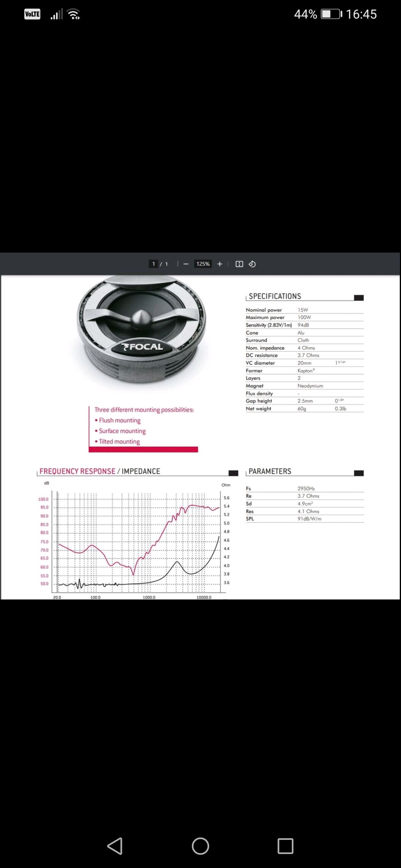Click the PARAMETERS heading

(270, 471)
